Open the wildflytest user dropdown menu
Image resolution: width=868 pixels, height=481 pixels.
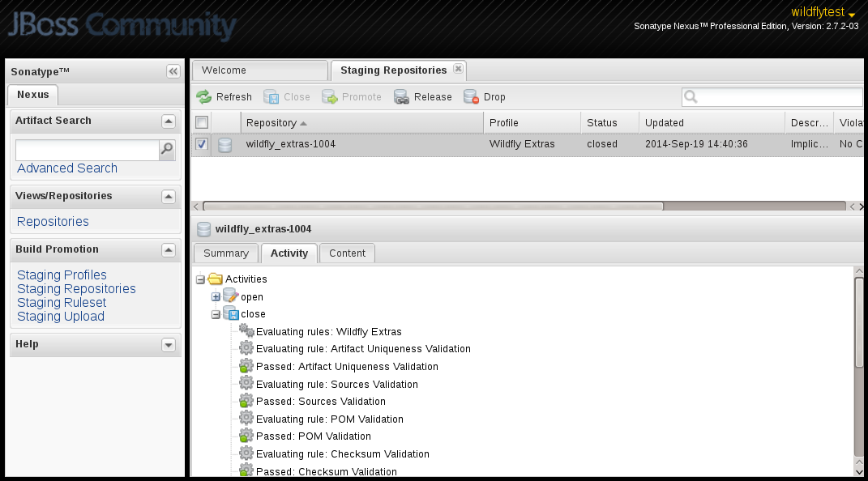pos(823,11)
